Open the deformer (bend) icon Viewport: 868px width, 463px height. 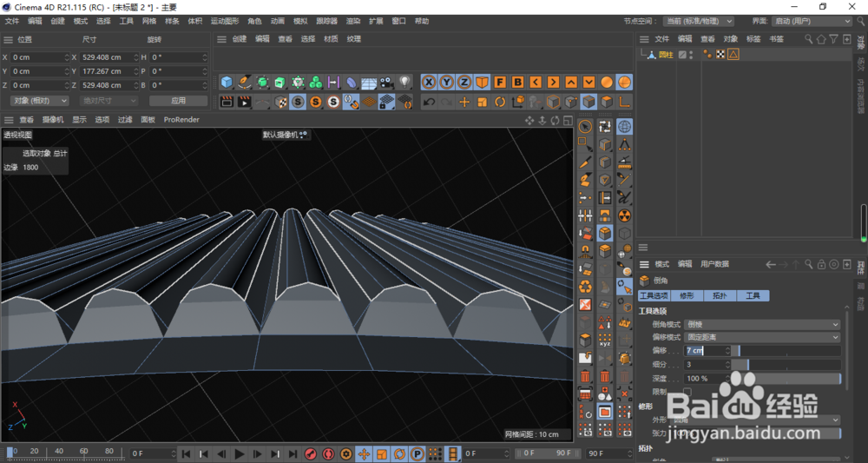click(351, 83)
